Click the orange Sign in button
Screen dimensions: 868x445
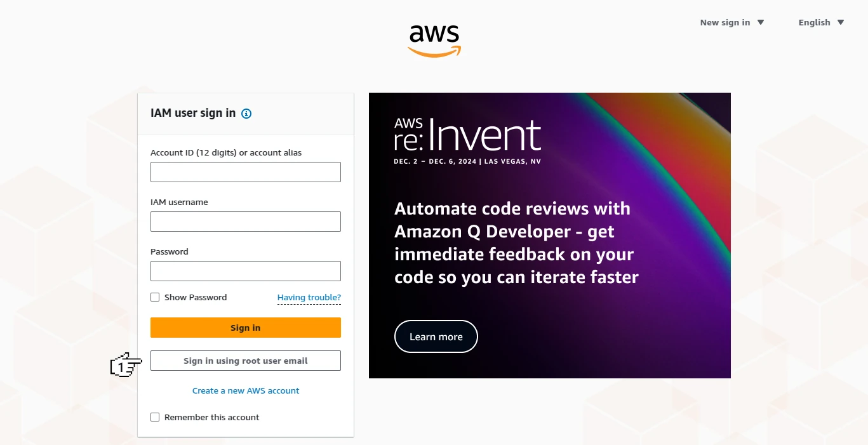click(246, 328)
